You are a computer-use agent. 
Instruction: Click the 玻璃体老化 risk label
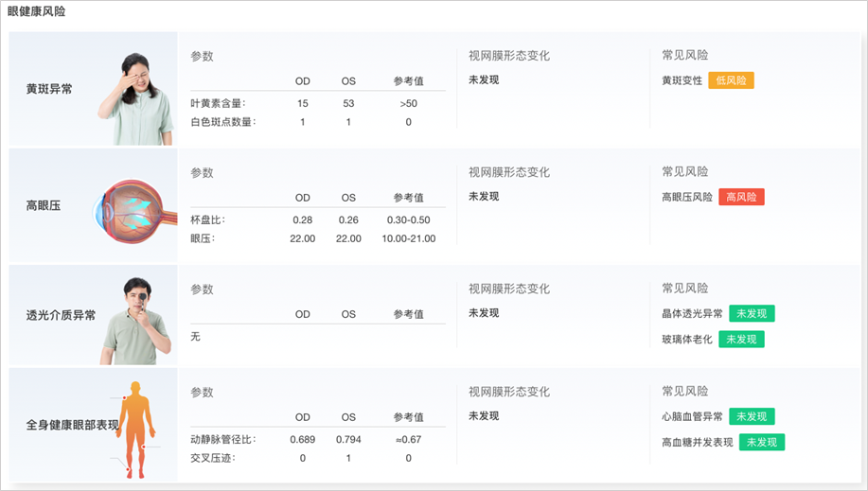687,340
